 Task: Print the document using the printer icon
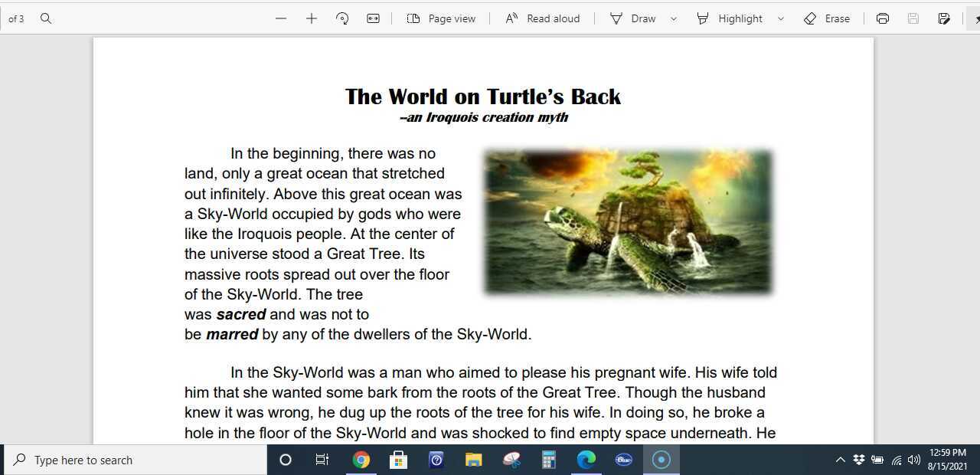pyautogui.click(x=883, y=18)
